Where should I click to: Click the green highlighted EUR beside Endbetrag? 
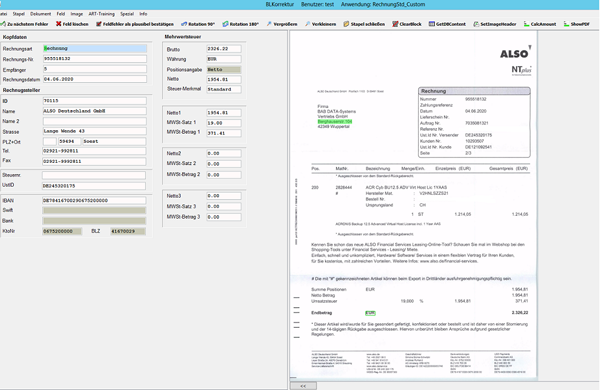coord(370,313)
